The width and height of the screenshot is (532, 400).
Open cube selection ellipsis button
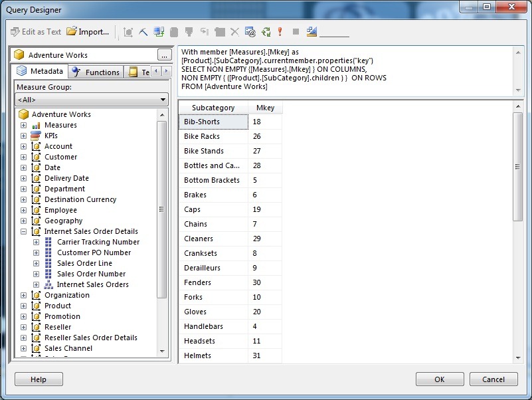[165, 54]
